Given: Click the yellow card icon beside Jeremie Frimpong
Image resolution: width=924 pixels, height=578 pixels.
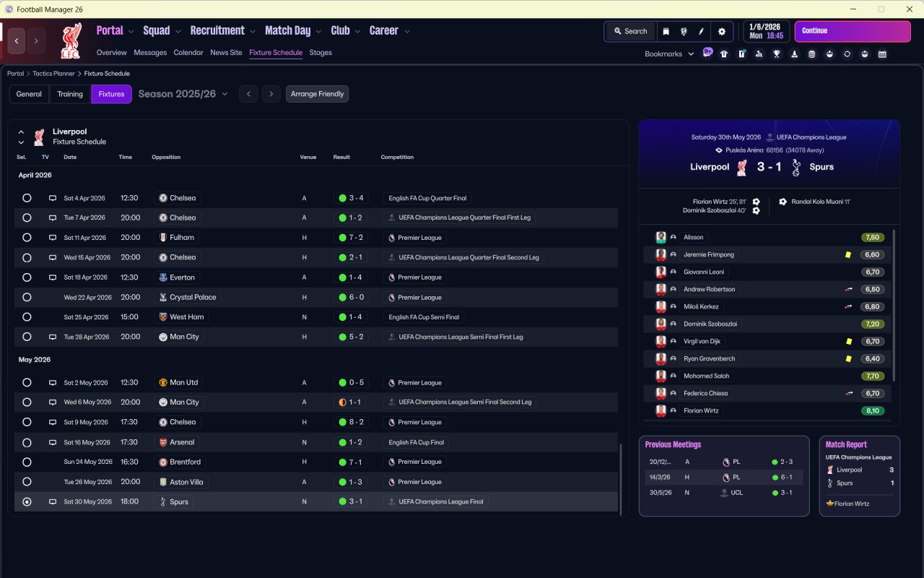Looking at the screenshot, I should [x=848, y=255].
